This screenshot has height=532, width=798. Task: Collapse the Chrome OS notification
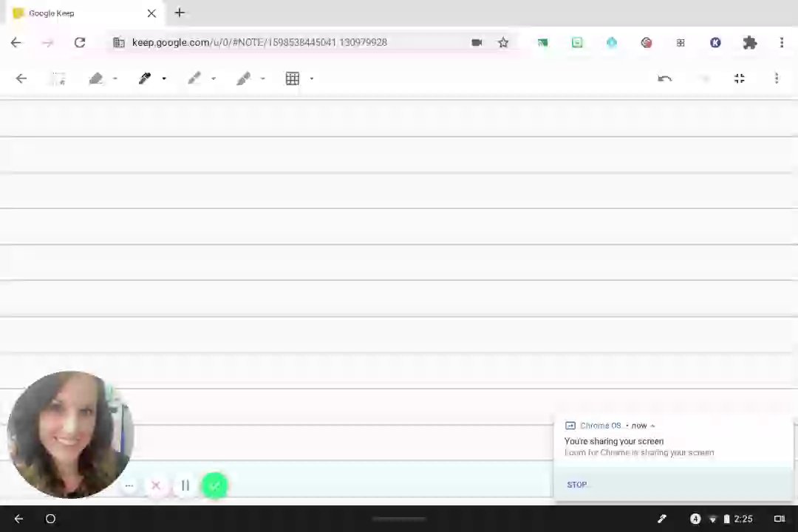click(653, 426)
